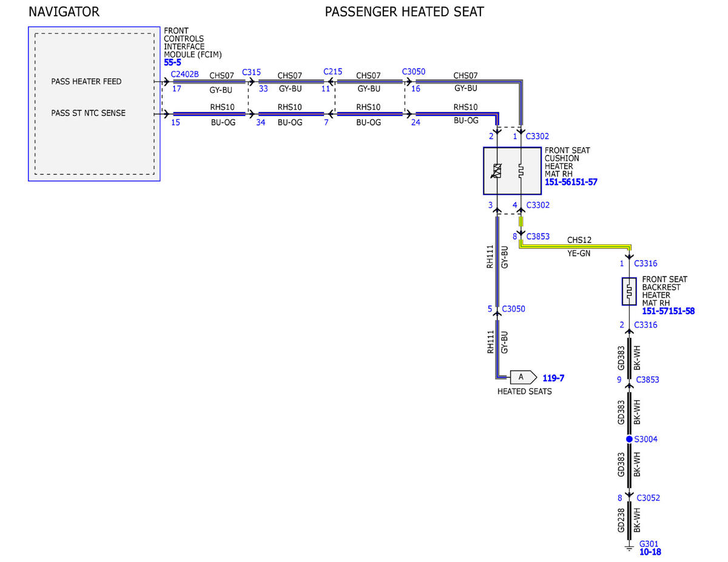Click pin number 33 at C315
Image resolution: width=728 pixels, height=562 pixels.
[263, 89]
